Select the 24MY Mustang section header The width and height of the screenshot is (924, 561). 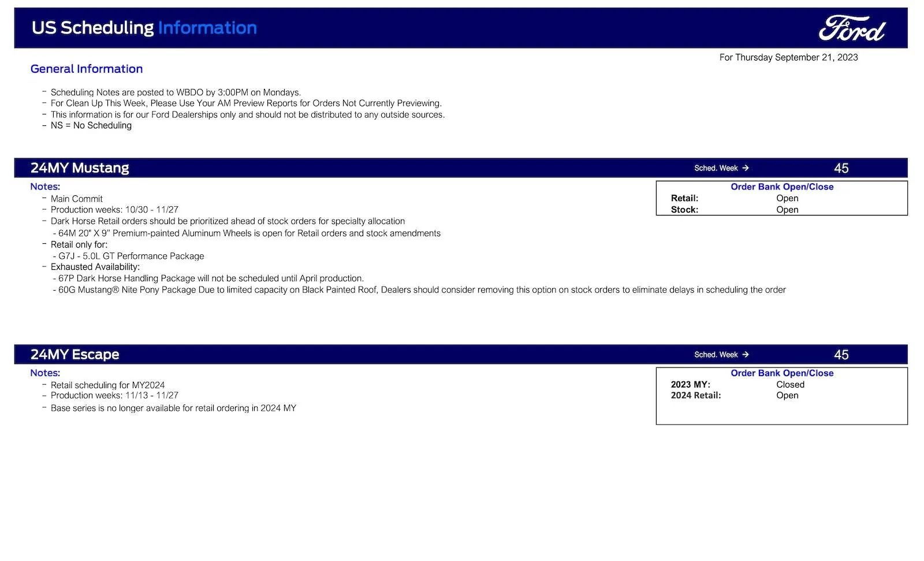[x=461, y=168]
